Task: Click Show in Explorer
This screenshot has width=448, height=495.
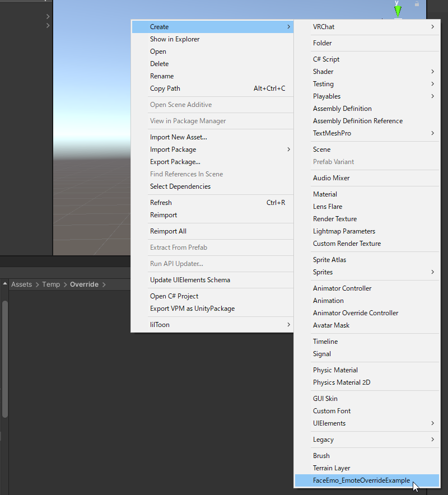Action: pos(175,39)
